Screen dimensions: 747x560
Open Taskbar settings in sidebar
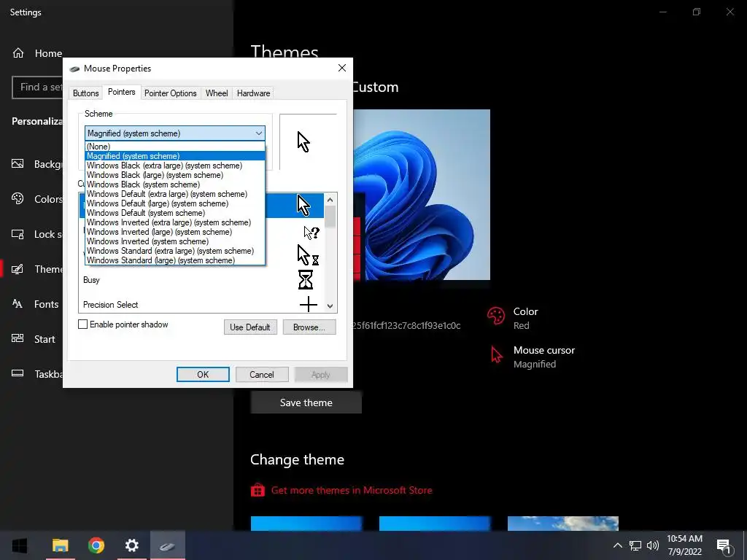[x=37, y=374]
